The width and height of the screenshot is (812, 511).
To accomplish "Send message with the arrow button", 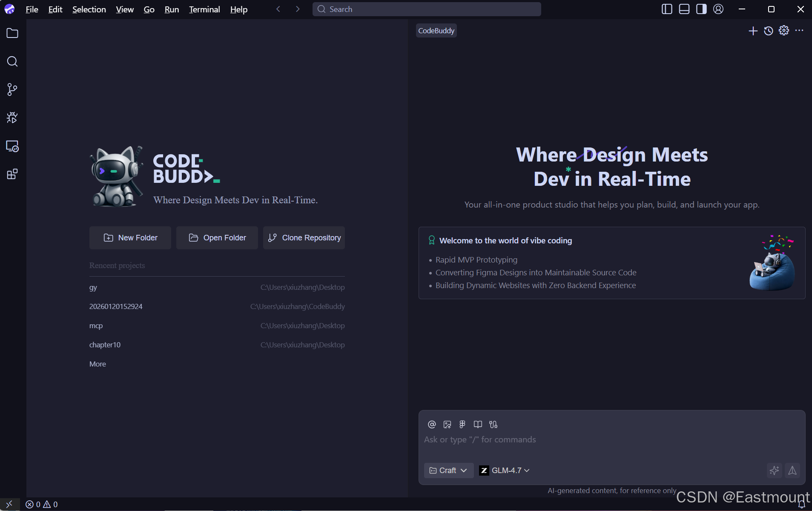I will (792, 471).
